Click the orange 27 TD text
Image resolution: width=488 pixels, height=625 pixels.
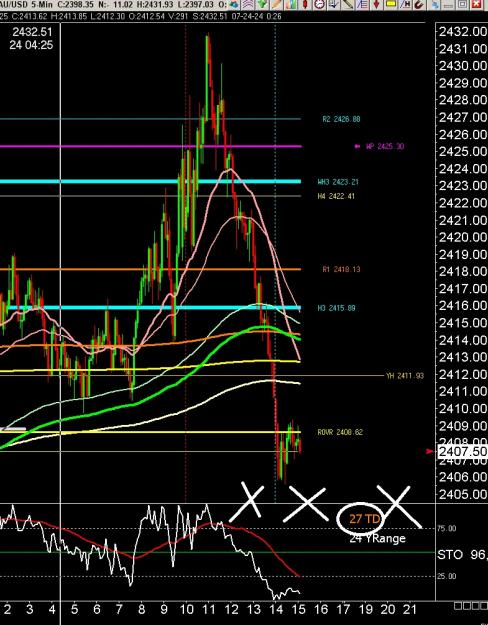click(364, 519)
